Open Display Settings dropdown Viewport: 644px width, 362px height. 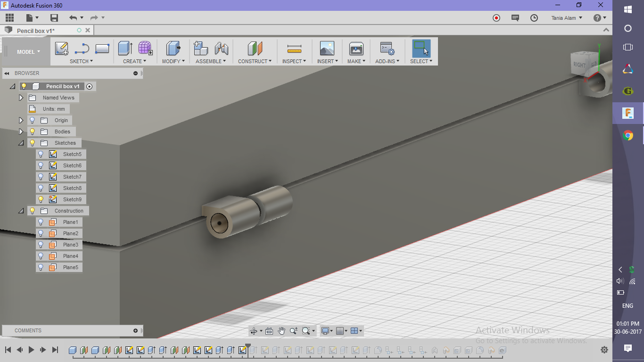326,331
